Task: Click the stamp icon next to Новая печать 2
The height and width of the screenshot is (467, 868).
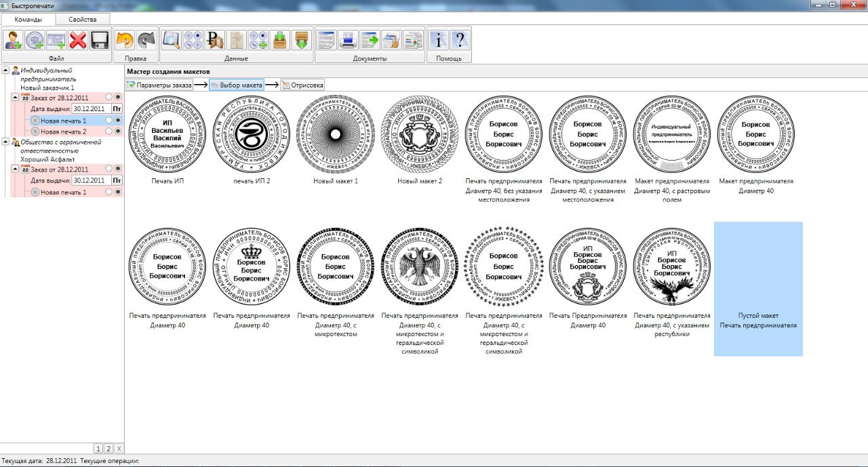Action: tap(35, 131)
